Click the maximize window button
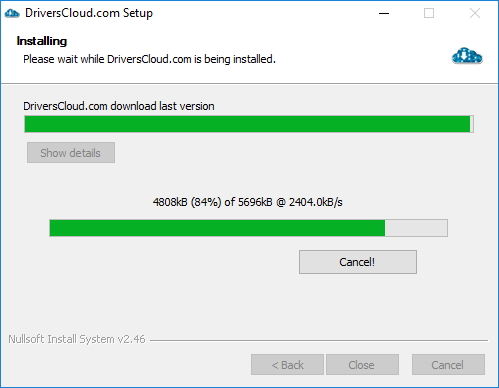This screenshot has width=499, height=388. pos(429,13)
